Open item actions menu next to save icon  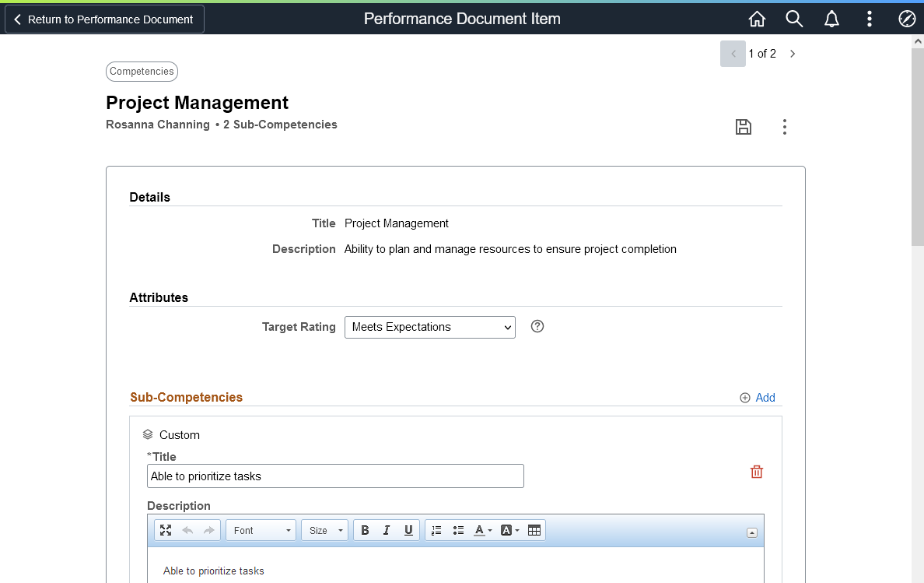[x=784, y=127]
